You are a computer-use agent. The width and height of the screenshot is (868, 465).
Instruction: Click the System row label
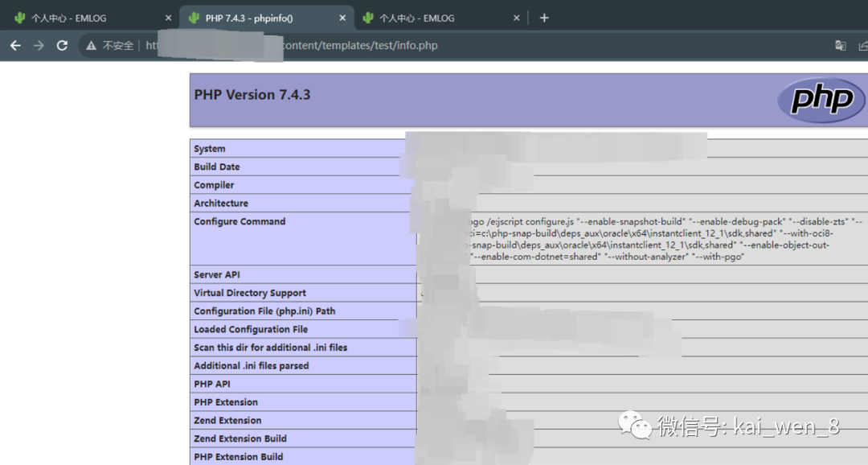tap(209, 149)
